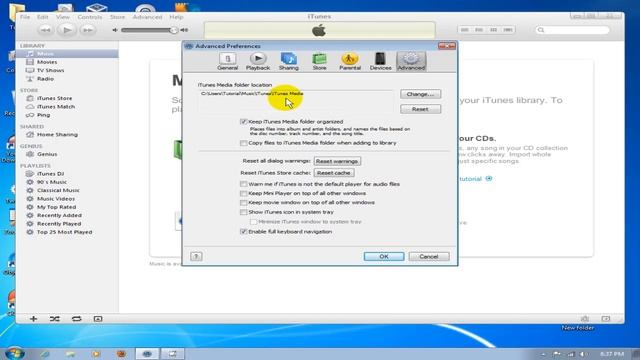Click the show artwork icon at bottom

coord(98,319)
